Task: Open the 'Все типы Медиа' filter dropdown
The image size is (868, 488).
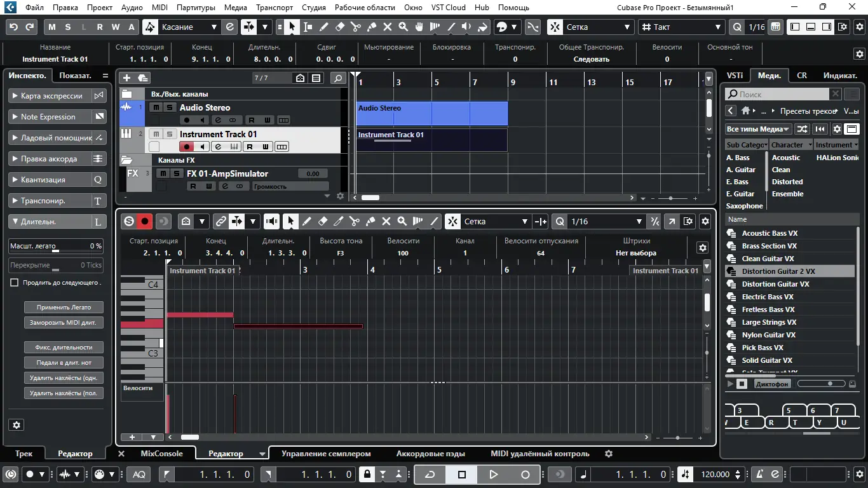Action: coord(759,129)
